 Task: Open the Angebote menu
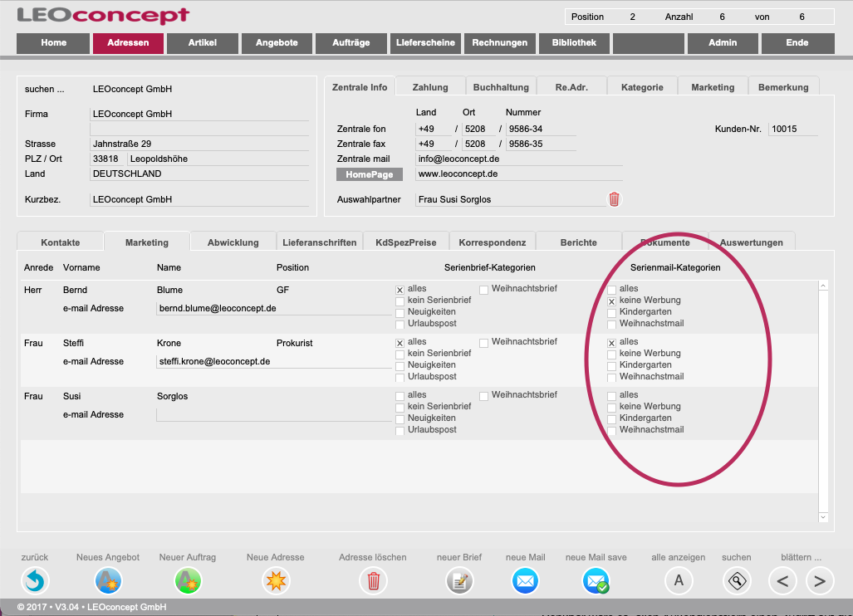coord(277,43)
